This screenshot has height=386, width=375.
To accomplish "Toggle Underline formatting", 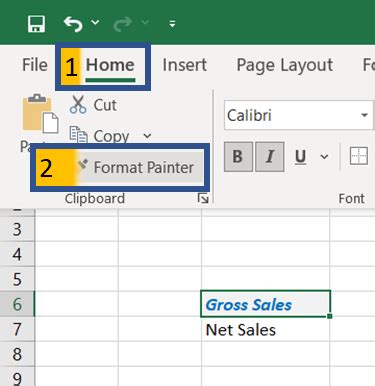I will click(300, 156).
